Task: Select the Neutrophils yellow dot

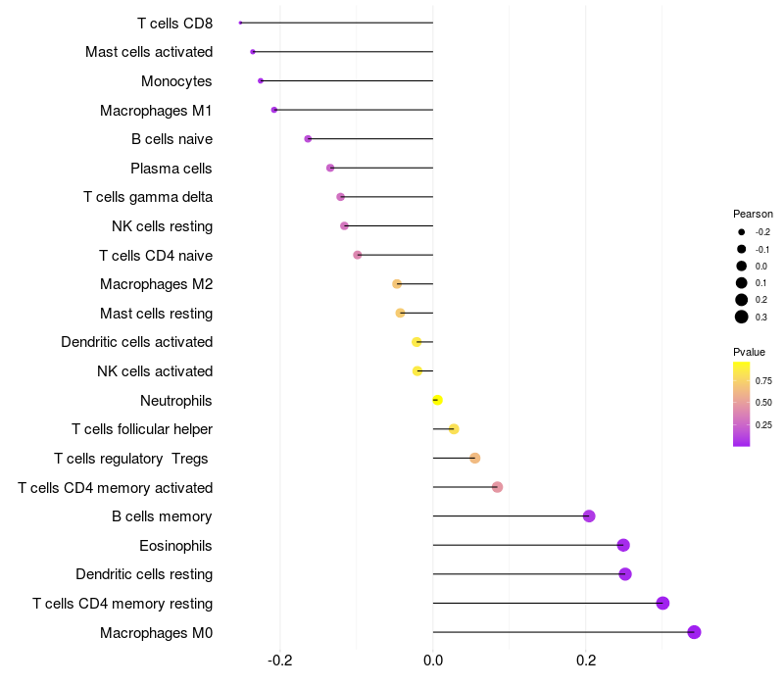Action: pos(437,400)
